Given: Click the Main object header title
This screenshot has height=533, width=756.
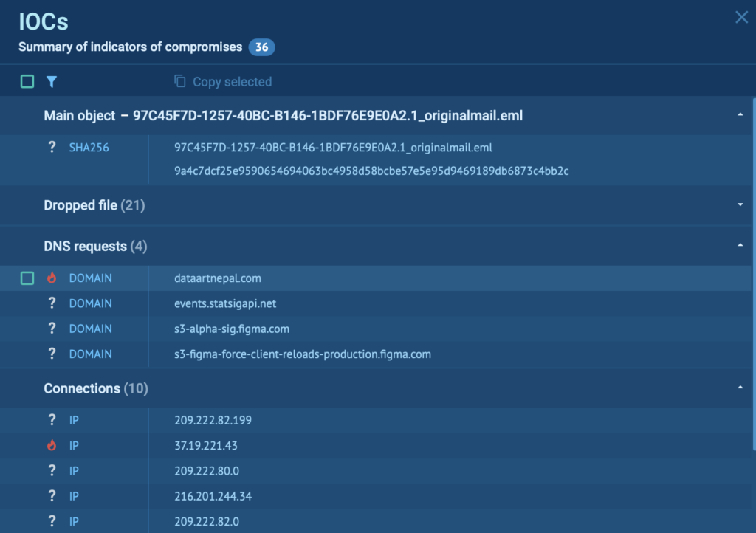Looking at the screenshot, I should [x=283, y=116].
